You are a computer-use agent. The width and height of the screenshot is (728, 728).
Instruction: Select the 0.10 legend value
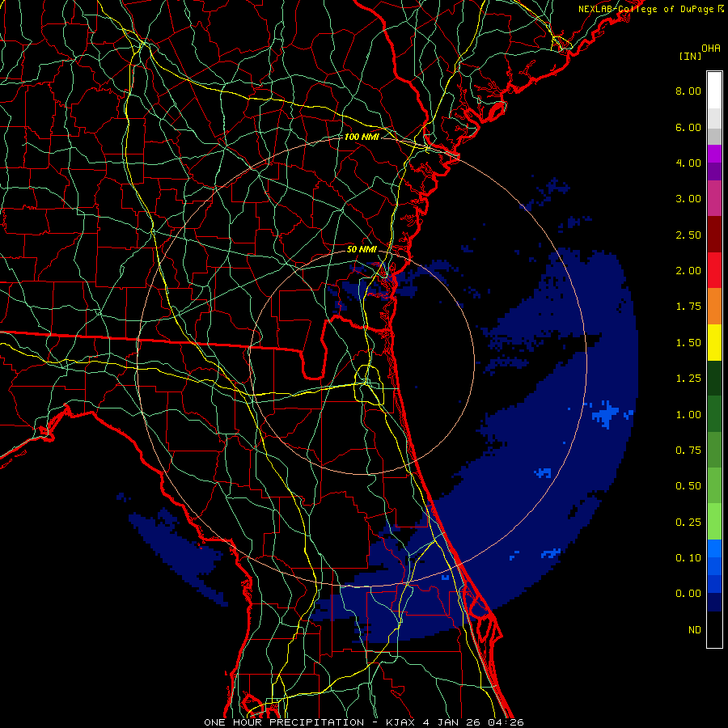point(688,558)
